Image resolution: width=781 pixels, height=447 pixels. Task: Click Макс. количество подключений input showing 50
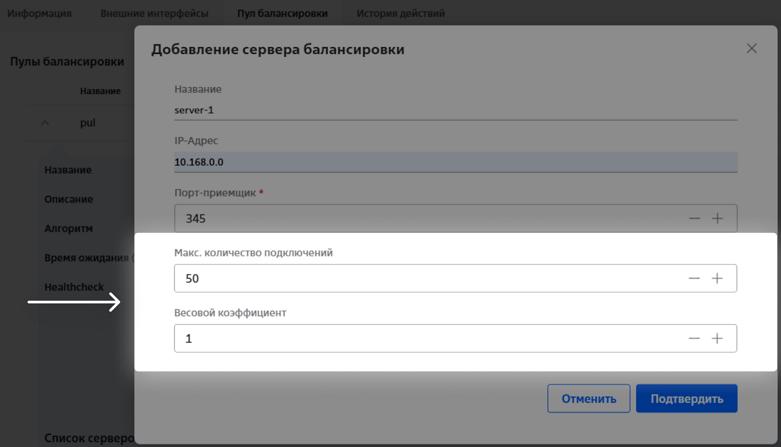(x=425, y=278)
